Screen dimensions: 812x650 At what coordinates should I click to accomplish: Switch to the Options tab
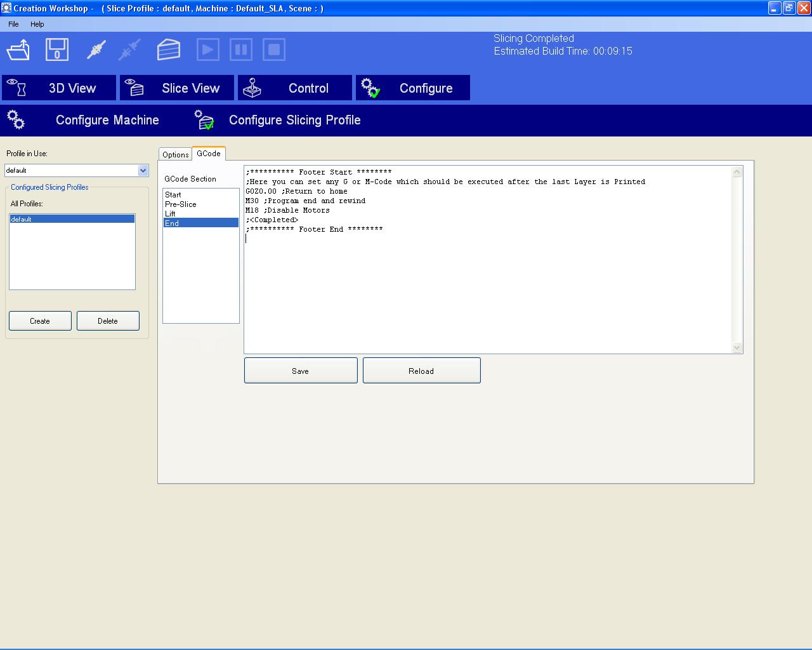coord(175,154)
